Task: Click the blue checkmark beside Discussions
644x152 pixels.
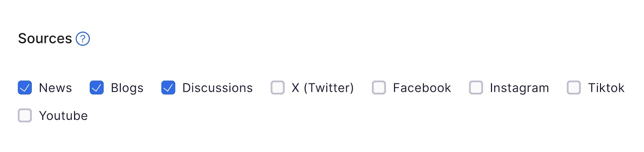Action: (x=168, y=88)
